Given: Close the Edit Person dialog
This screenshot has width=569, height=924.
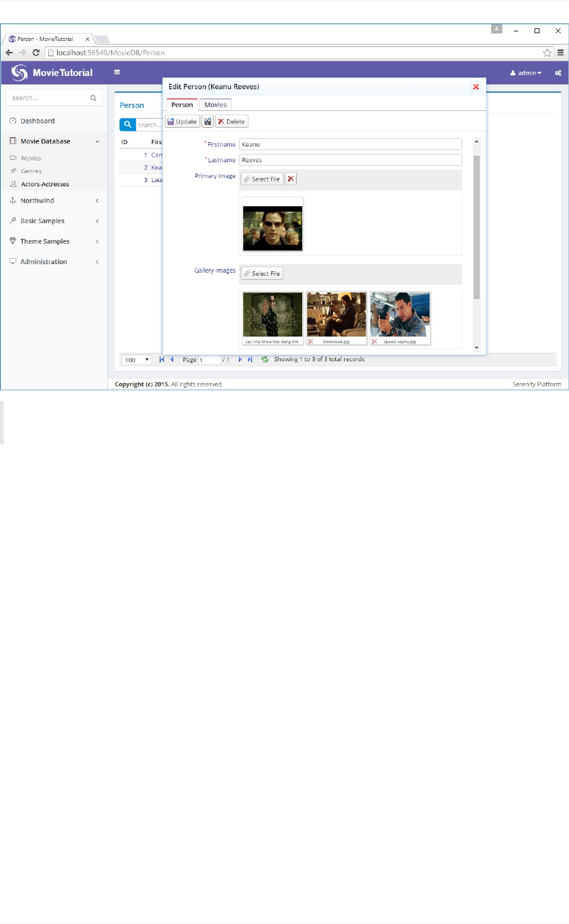Looking at the screenshot, I should pos(475,87).
